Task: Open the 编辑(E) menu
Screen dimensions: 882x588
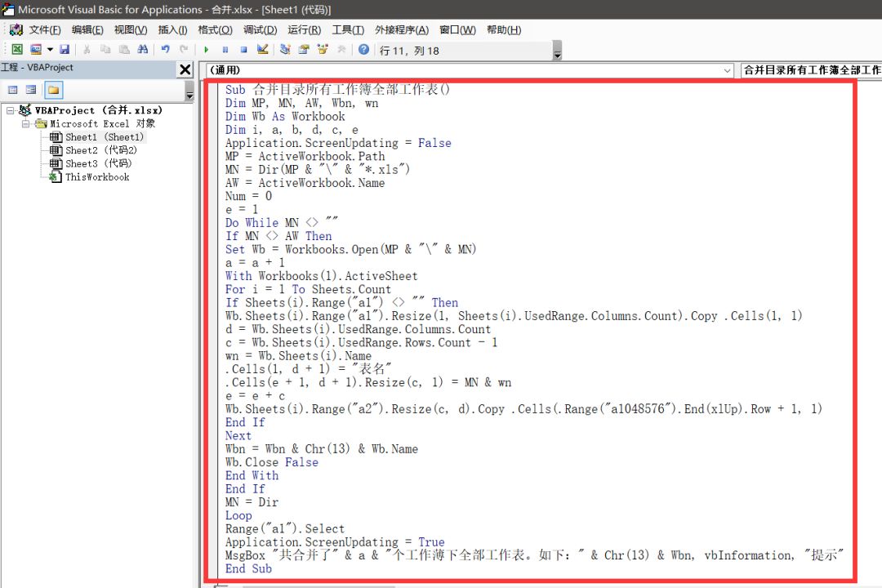Action: point(87,30)
